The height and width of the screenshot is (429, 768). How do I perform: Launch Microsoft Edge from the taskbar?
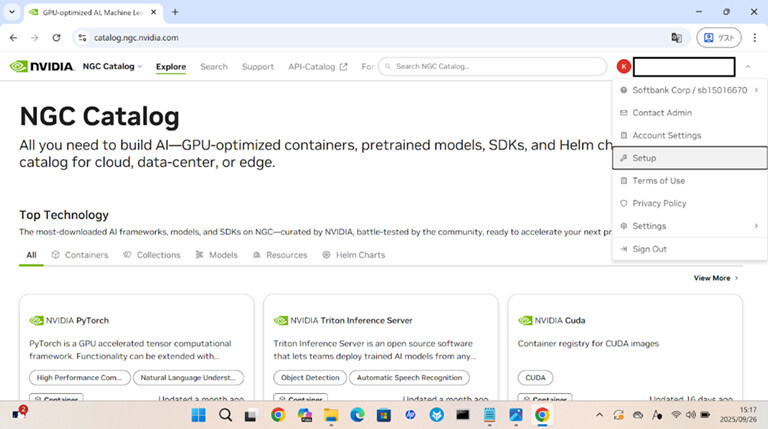click(358, 415)
